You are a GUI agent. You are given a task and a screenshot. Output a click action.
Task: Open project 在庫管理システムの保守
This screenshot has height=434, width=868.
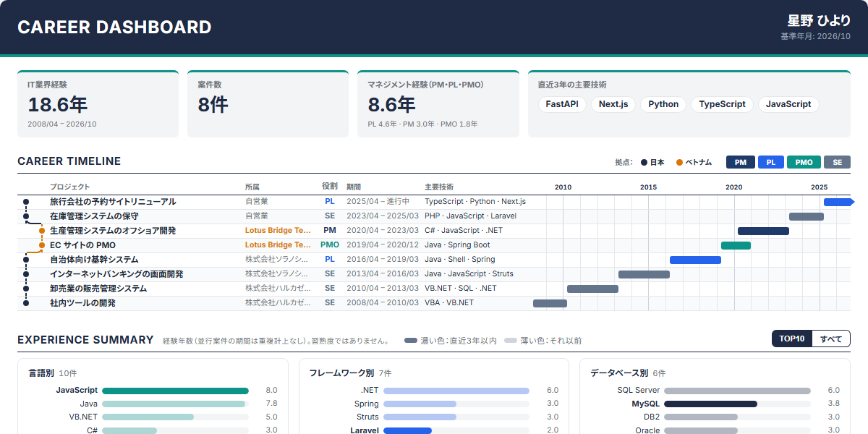[x=94, y=216]
